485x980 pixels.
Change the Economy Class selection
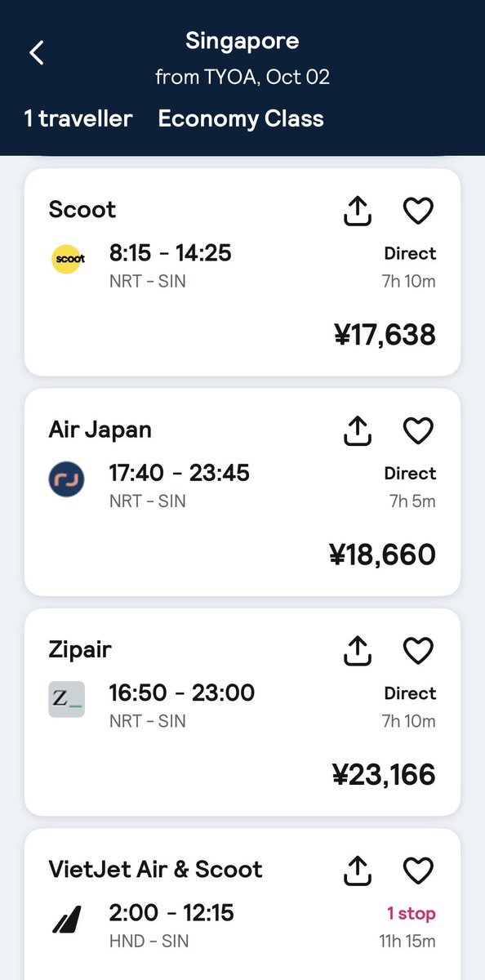pos(241,119)
